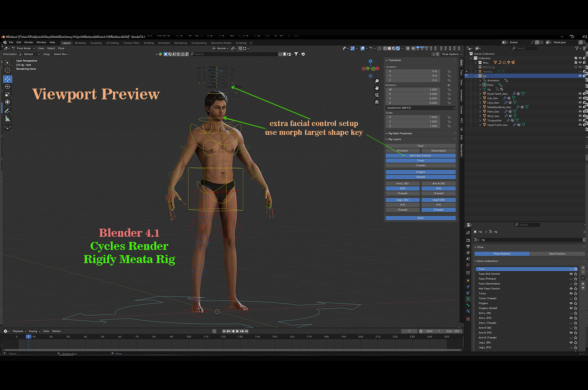Open the Armature Data properties tab icon

(468, 299)
